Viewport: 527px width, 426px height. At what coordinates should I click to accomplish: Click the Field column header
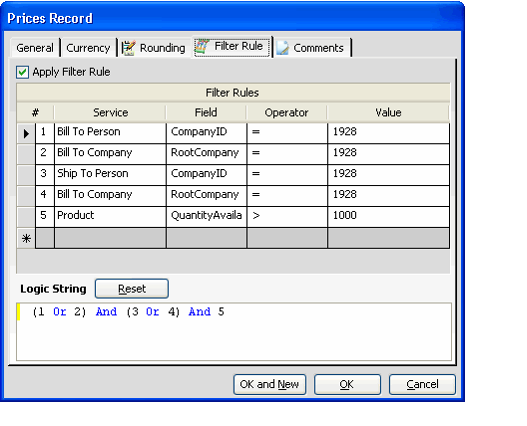tap(206, 113)
